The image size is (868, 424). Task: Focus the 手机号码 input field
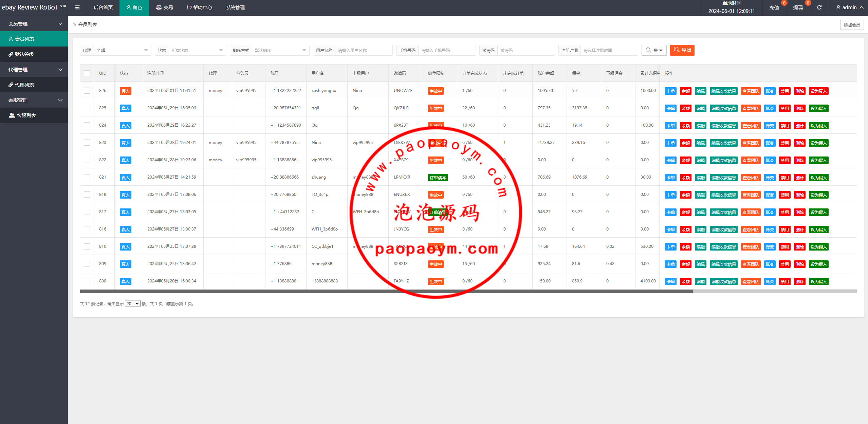[x=447, y=50]
